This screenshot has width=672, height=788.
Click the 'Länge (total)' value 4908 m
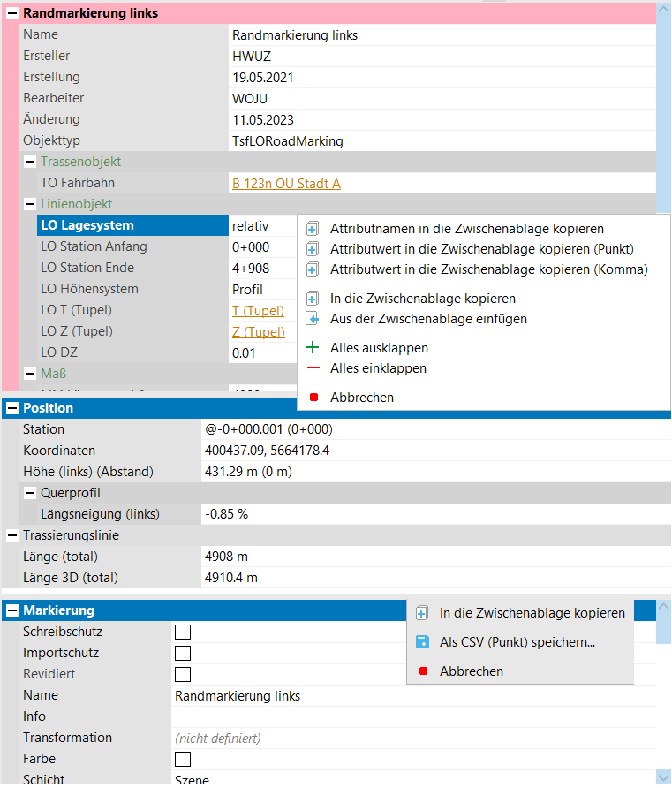[x=226, y=557]
